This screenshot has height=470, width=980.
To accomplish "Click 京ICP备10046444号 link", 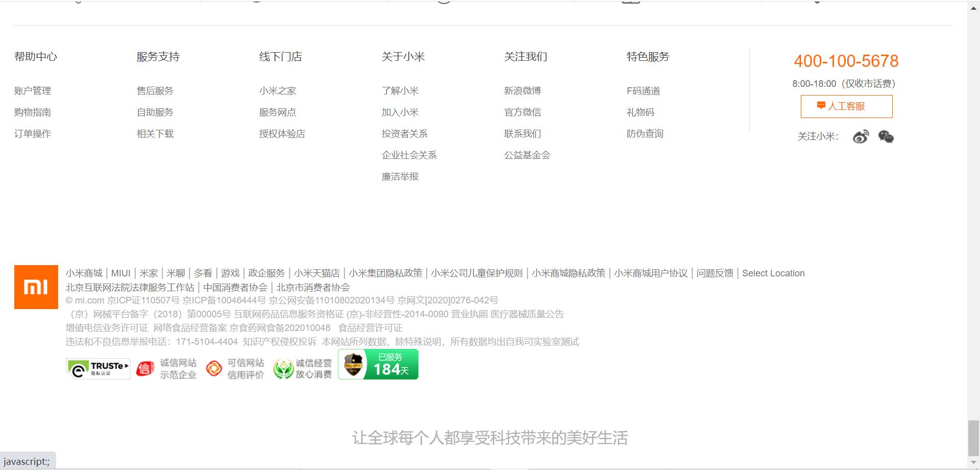I will tap(225, 300).
